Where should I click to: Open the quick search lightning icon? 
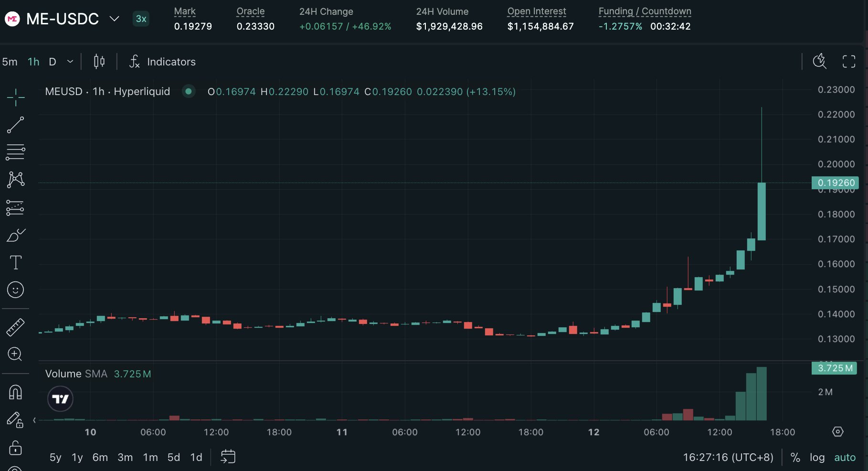tap(819, 61)
